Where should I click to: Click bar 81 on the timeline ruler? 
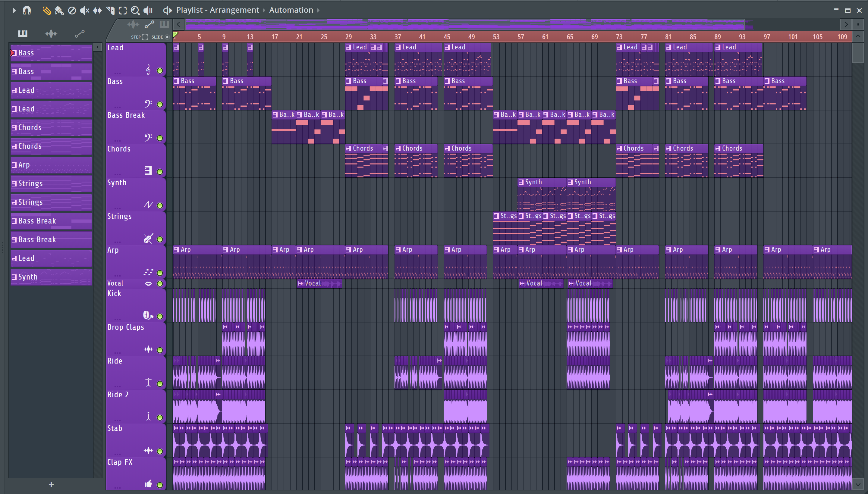coord(668,37)
